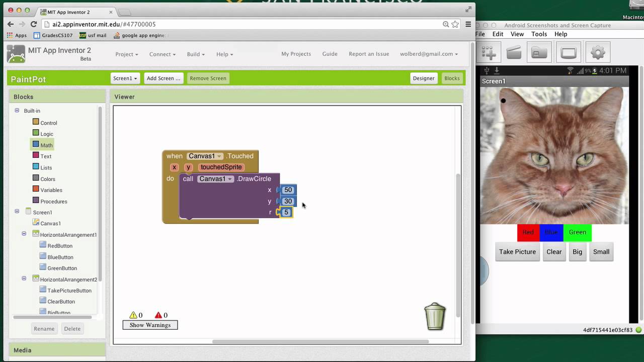The width and height of the screenshot is (644, 362).
Task: Open the Build menu
Action: coord(196,54)
